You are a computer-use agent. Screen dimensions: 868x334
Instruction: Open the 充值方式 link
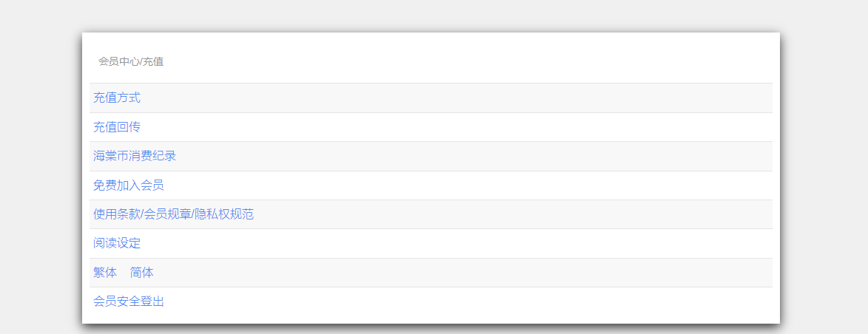point(117,98)
